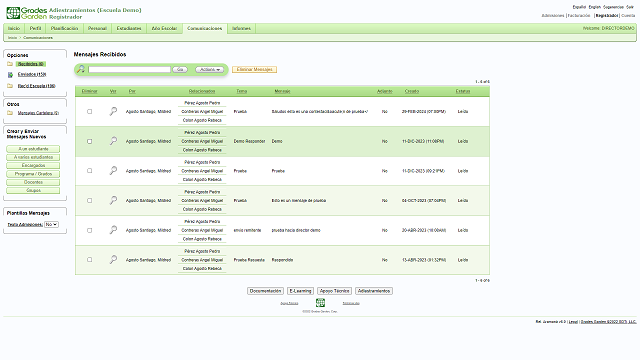Viewport: 640px width, 360px height.
Task: Switch language to English
Action: (594, 7)
